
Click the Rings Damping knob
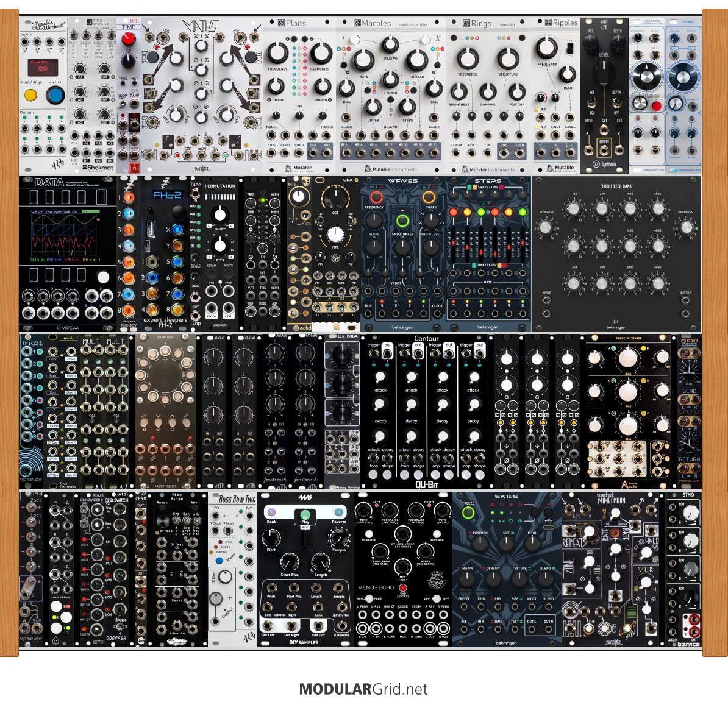pos(488,92)
